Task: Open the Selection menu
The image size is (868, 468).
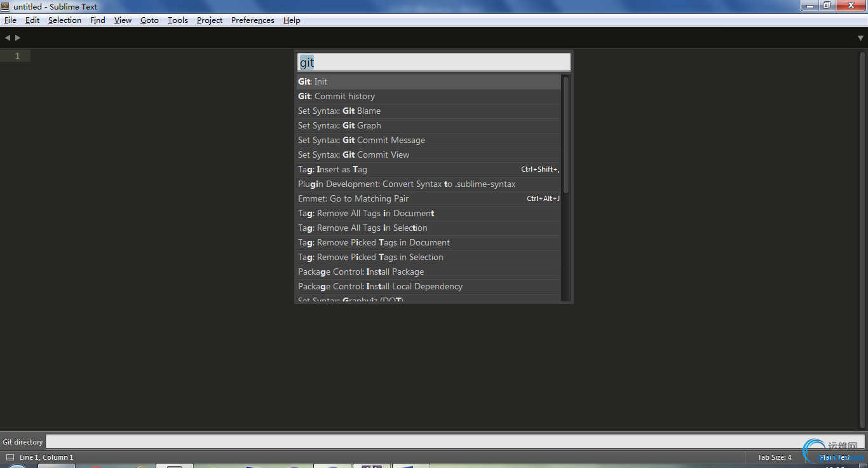Action: (x=65, y=20)
